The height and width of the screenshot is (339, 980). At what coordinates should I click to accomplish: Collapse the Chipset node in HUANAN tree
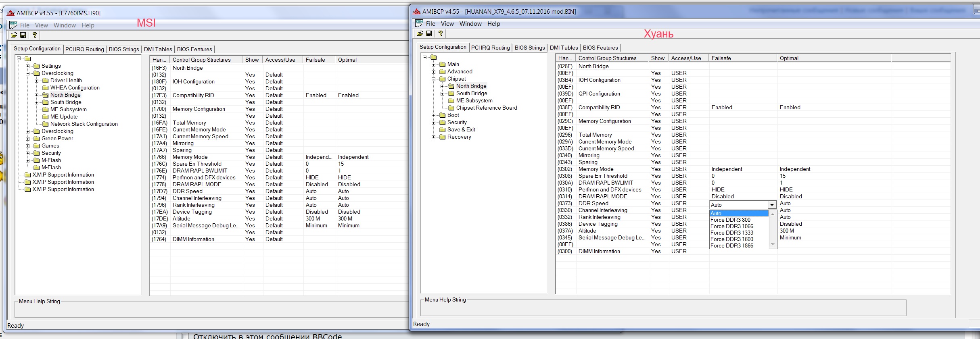(x=434, y=79)
